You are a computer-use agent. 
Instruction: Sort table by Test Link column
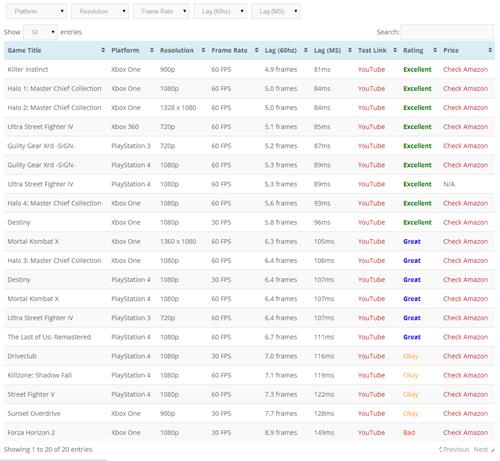tap(377, 50)
